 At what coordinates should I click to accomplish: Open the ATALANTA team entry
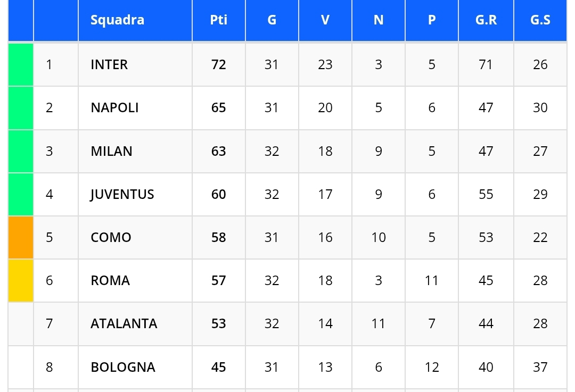[124, 324]
